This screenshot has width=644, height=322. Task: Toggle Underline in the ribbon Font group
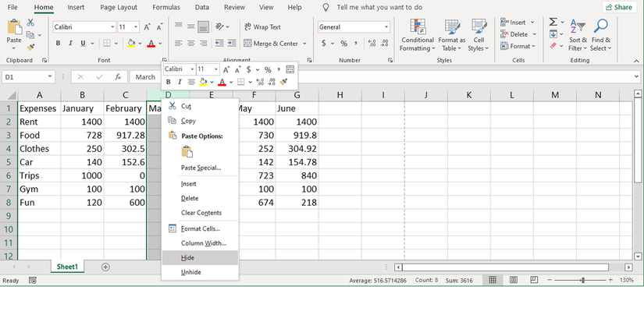[83, 43]
